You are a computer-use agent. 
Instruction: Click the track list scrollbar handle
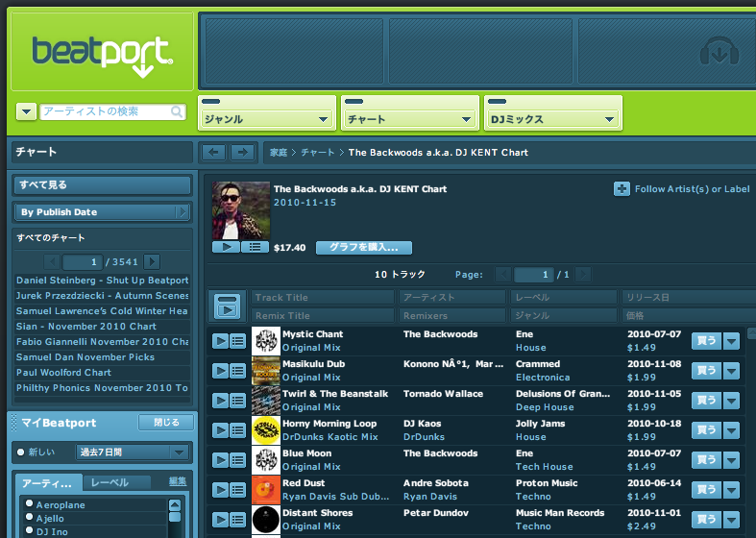pos(751,332)
